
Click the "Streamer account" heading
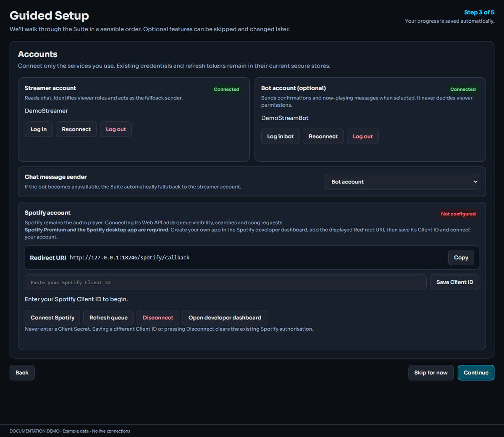[x=50, y=88]
